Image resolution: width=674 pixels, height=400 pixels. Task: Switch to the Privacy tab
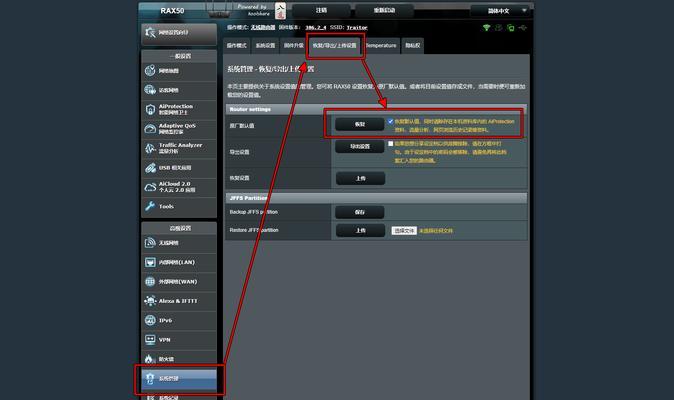tap(413, 46)
